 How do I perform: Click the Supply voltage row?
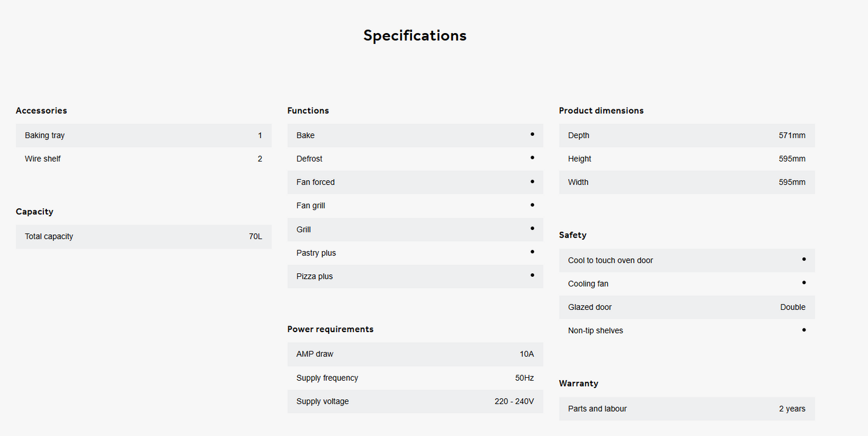click(415, 401)
